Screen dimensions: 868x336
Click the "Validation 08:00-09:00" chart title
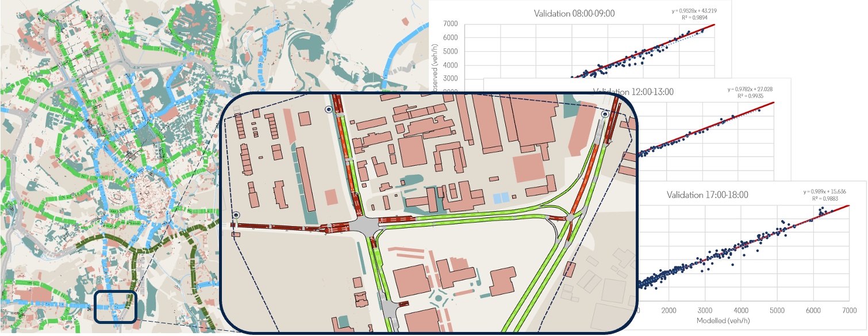tap(574, 13)
